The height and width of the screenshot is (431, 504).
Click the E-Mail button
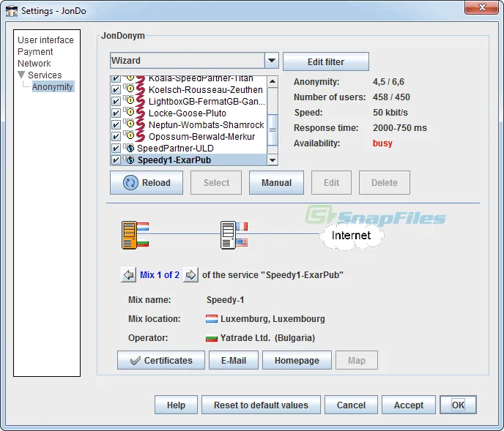(234, 360)
